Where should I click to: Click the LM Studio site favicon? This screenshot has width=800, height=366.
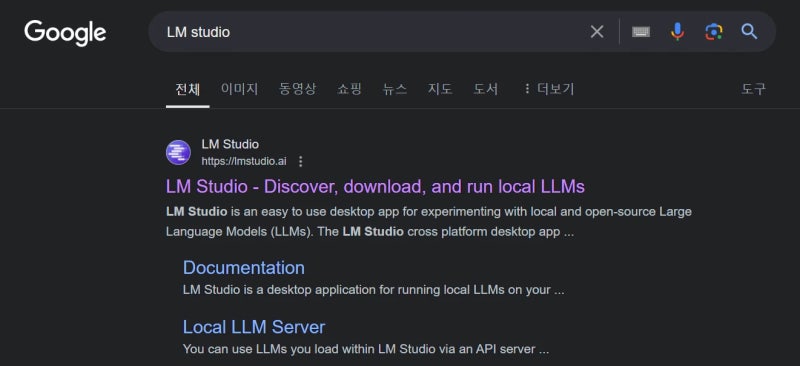tap(179, 152)
